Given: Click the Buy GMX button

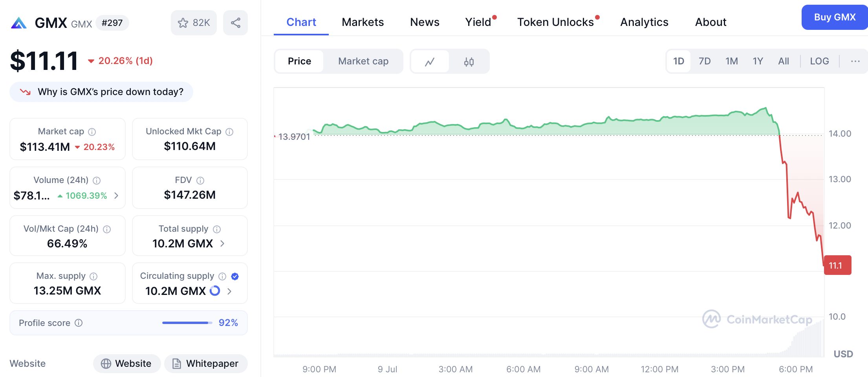Looking at the screenshot, I should point(834,17).
